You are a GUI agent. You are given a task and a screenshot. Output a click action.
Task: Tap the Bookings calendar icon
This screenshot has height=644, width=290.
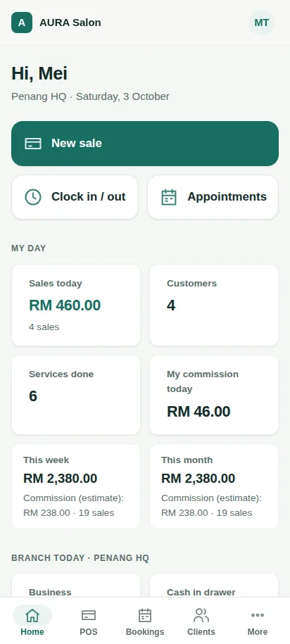click(145, 615)
